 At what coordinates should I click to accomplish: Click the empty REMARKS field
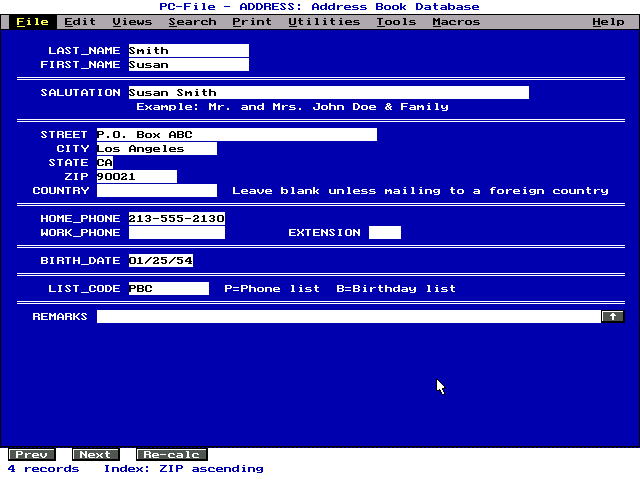tap(349, 316)
